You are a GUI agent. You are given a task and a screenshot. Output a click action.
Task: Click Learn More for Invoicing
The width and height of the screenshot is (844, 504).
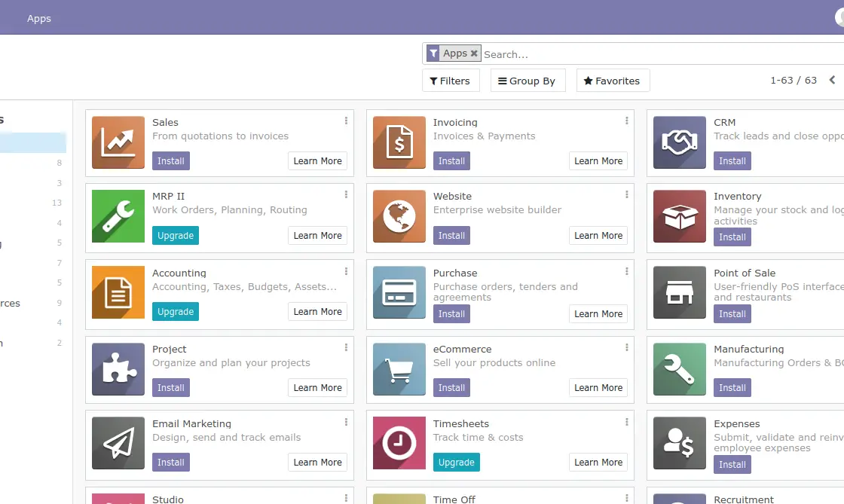click(x=598, y=160)
